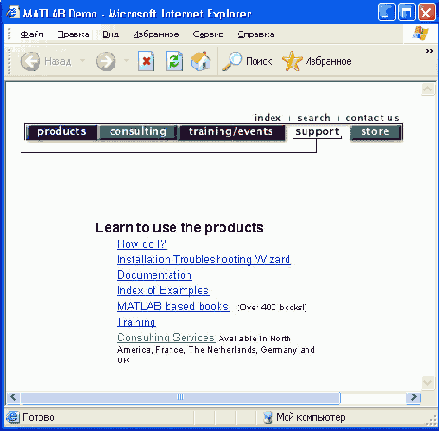Click the vertical scrollbar down arrow

(428, 383)
